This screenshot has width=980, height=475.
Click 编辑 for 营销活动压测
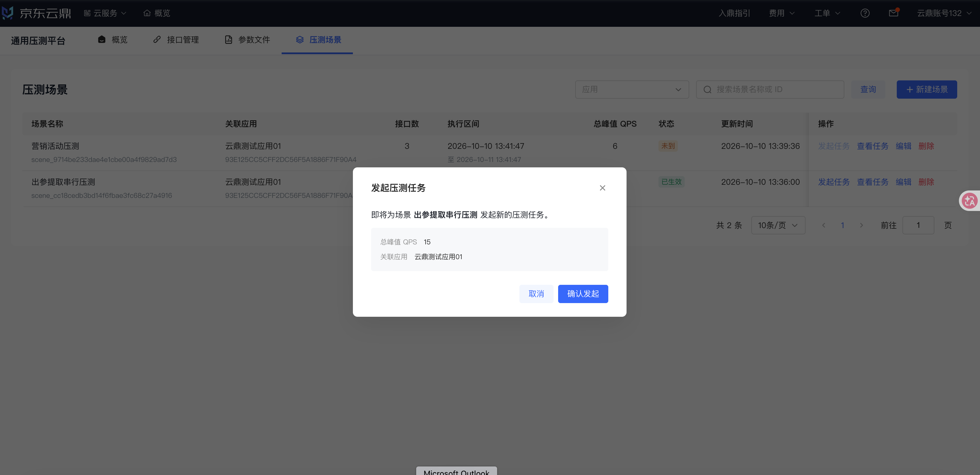pos(903,146)
